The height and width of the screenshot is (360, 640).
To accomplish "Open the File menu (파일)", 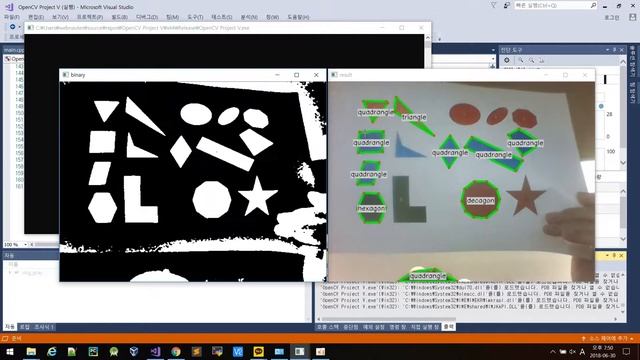I will pos(12,17).
